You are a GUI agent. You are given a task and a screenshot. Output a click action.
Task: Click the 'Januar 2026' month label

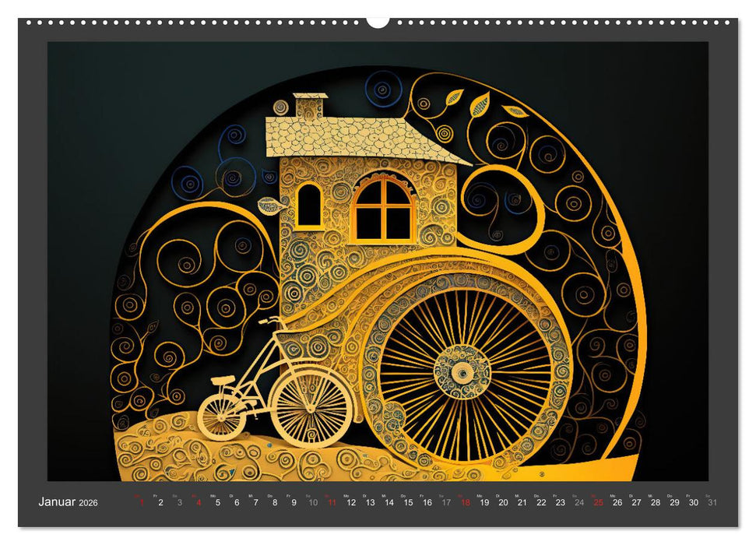coord(69,503)
